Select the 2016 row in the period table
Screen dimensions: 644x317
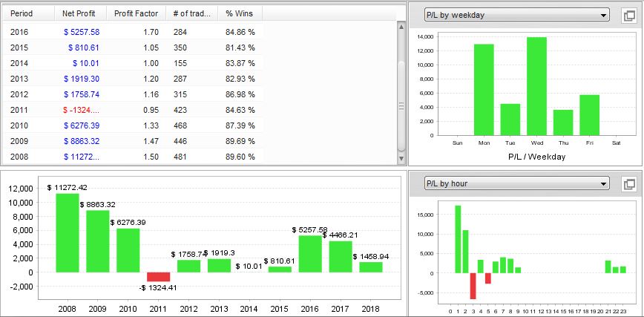tap(133, 32)
